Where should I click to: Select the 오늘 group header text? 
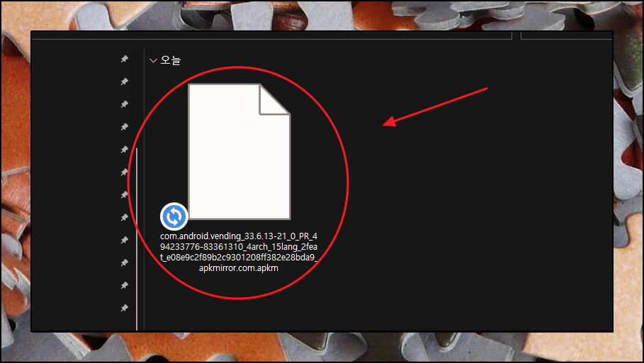click(x=171, y=60)
